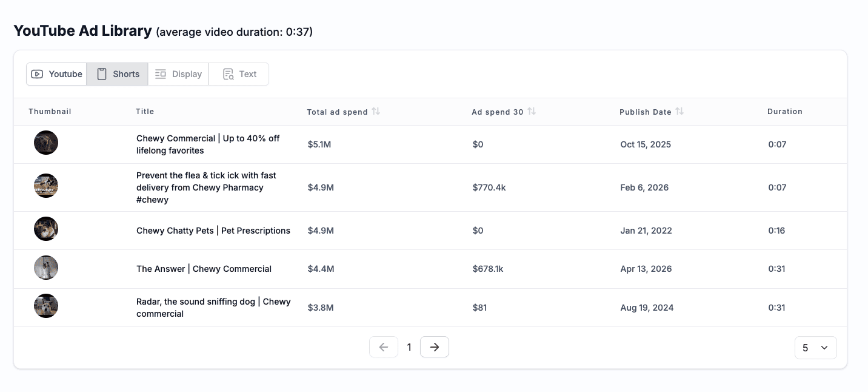Click the Title column header

click(x=145, y=112)
